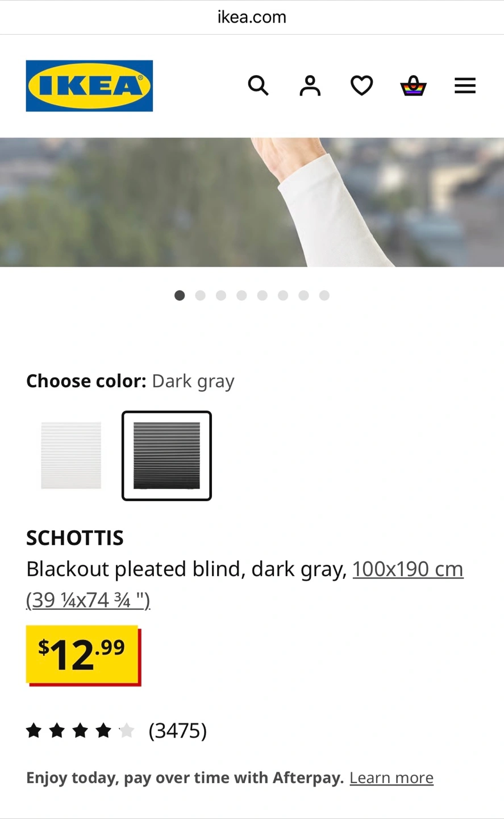Open the (3475) reviews count
504x819 pixels.
click(178, 730)
